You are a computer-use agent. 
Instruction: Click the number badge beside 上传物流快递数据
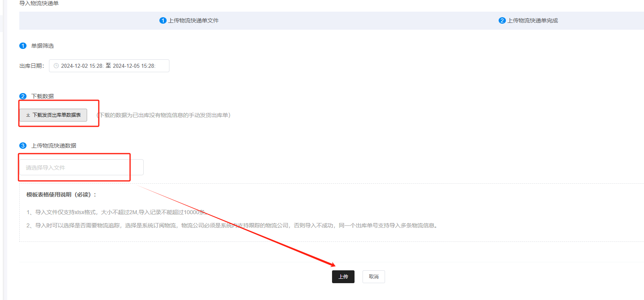(23, 146)
